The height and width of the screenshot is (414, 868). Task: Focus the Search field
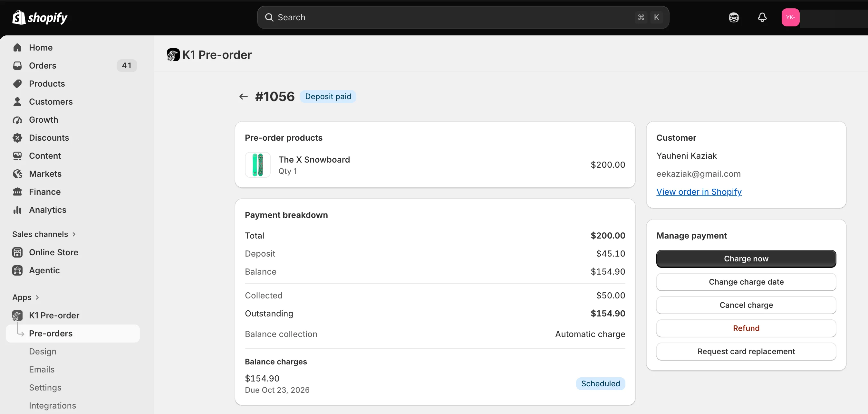coord(463,17)
